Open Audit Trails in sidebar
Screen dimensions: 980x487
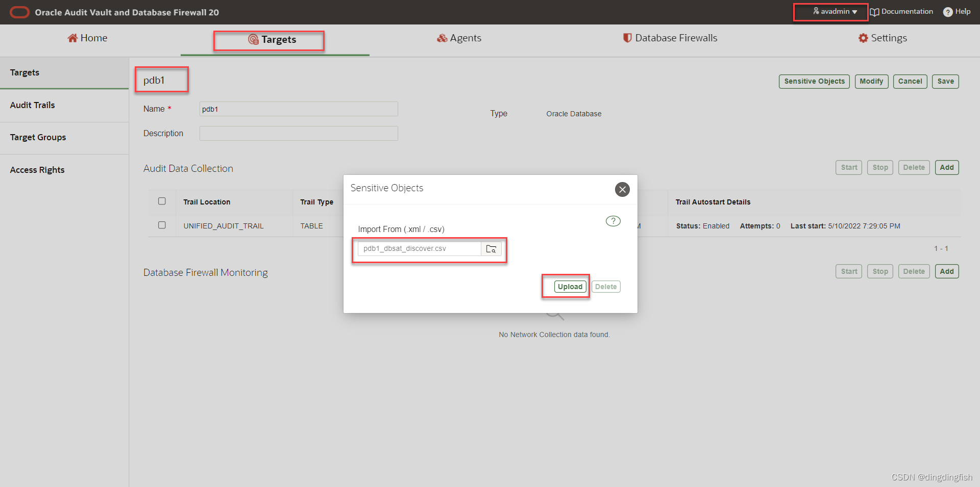(x=64, y=105)
